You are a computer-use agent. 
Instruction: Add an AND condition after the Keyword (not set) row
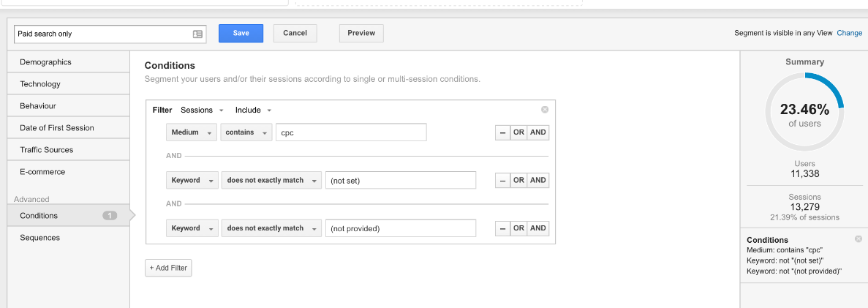[x=538, y=180]
